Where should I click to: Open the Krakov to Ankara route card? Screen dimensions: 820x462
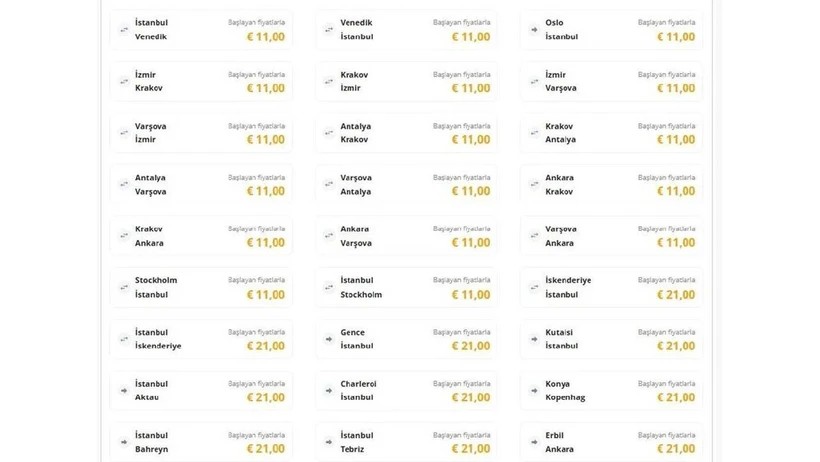coord(201,236)
